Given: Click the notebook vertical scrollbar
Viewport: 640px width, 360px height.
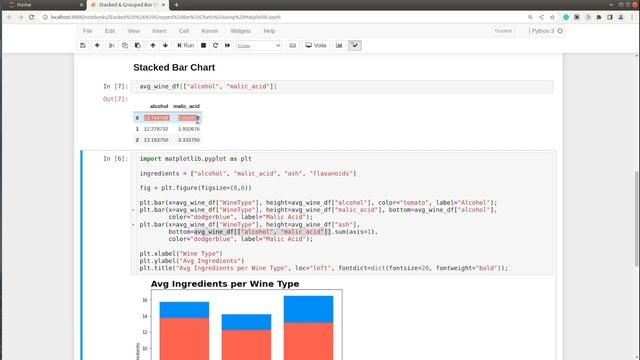Looking at the screenshot, I should 637,218.
